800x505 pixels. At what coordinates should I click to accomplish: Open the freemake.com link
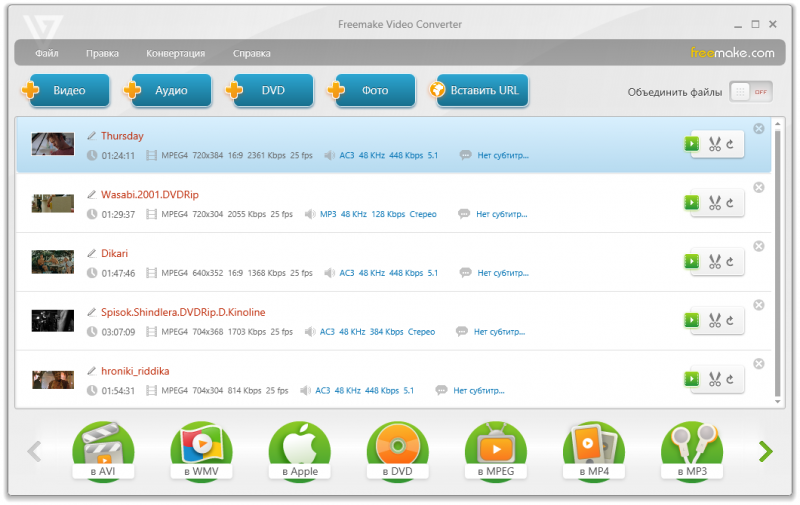(x=732, y=53)
